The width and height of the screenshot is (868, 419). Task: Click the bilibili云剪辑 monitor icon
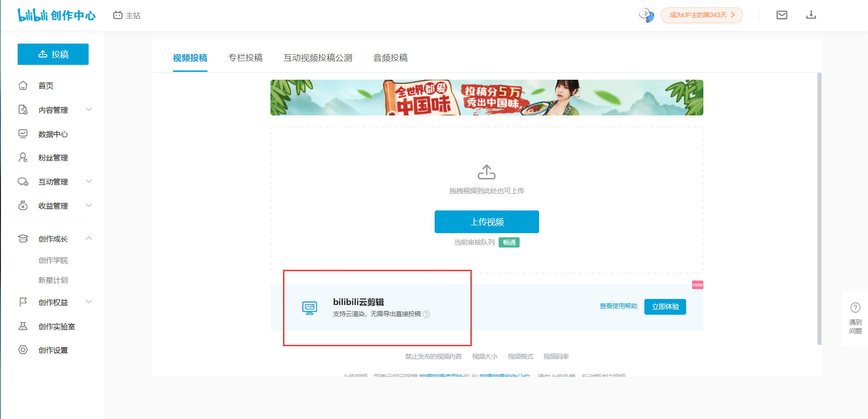pos(310,307)
